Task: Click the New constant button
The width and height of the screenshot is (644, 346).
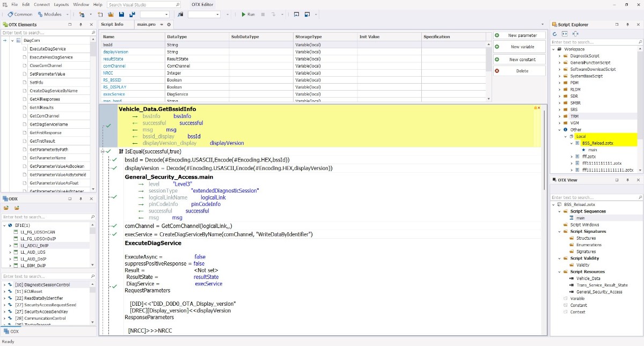Action: (x=519, y=60)
